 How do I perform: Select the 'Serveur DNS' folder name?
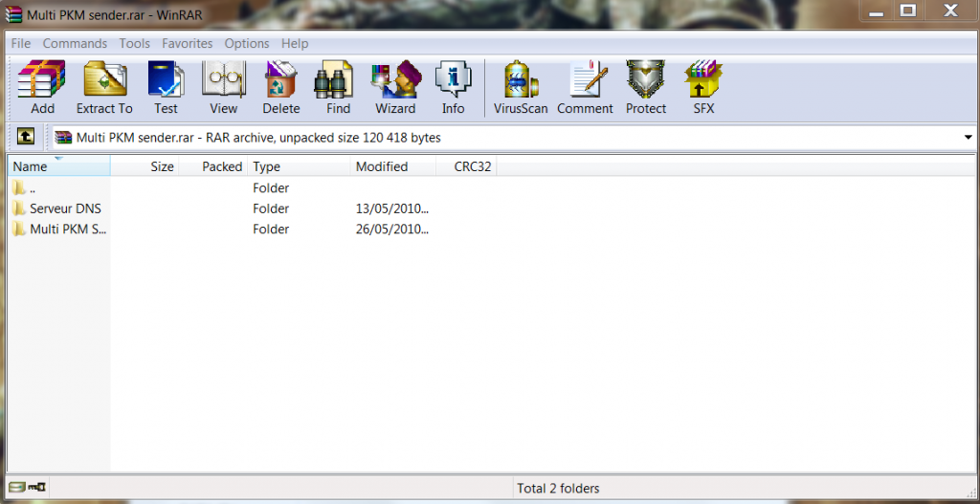[x=66, y=208]
